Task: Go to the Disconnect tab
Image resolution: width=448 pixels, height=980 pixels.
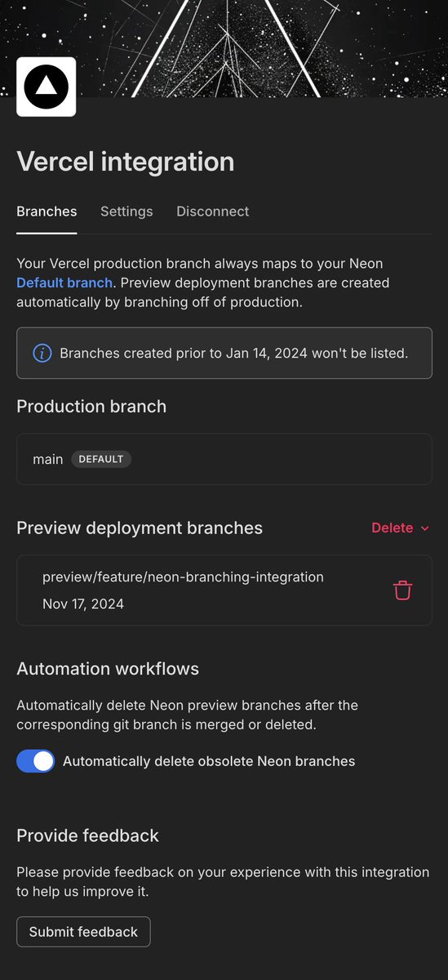Action: [x=213, y=212]
